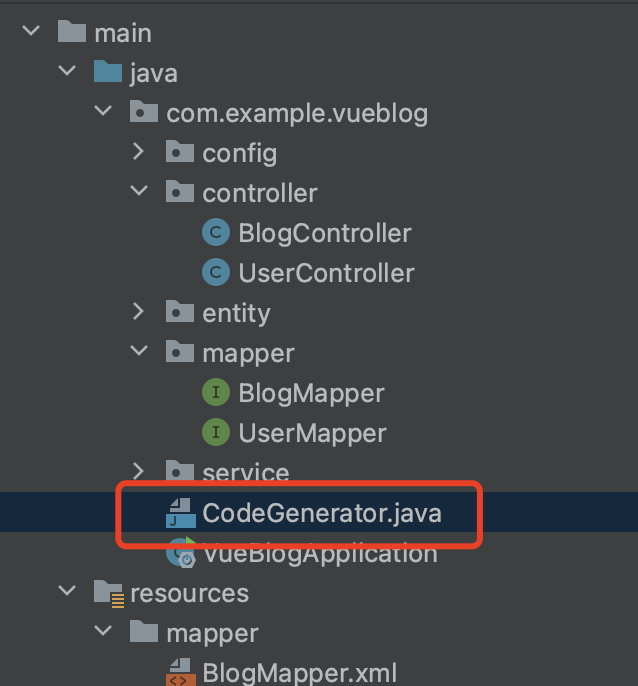Select CodeGenerator.java in project tree

coord(321,513)
